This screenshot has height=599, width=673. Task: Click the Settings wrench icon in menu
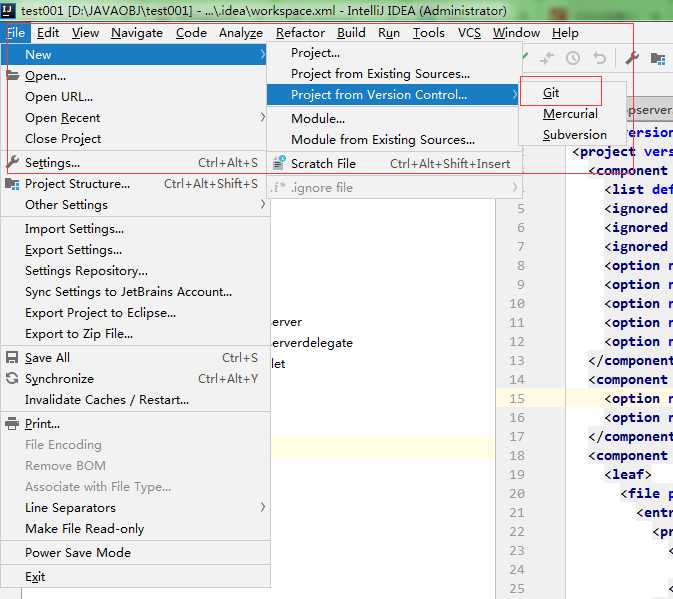coord(12,162)
